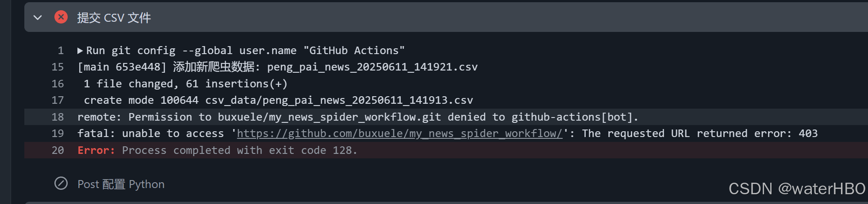
Task: Click the Error: Process completed line
Action: 217,150
